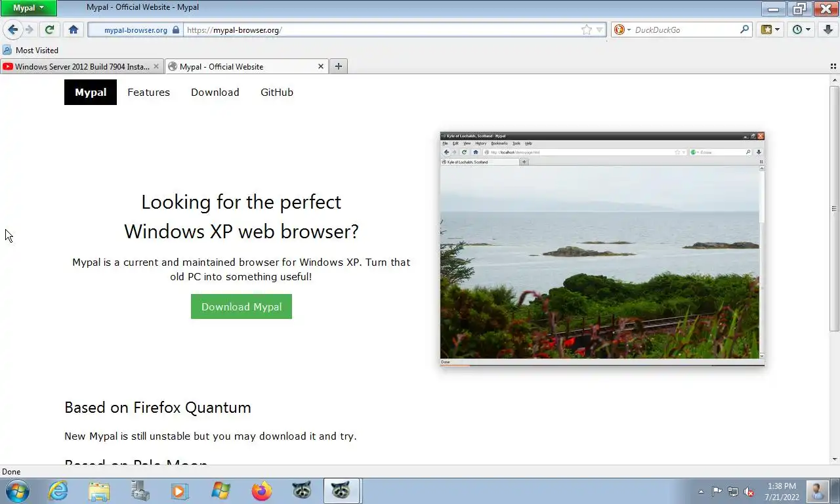The image size is (840, 504).
Task: Click New Mypal is still unstable text
Action: (x=211, y=436)
